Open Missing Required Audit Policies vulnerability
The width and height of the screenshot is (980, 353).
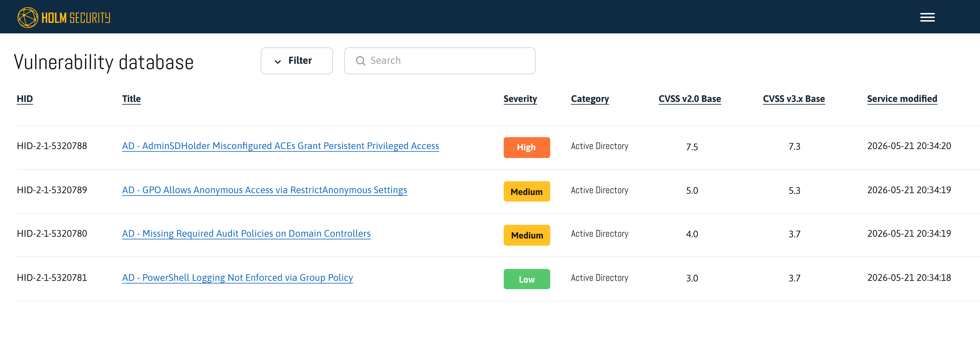246,234
